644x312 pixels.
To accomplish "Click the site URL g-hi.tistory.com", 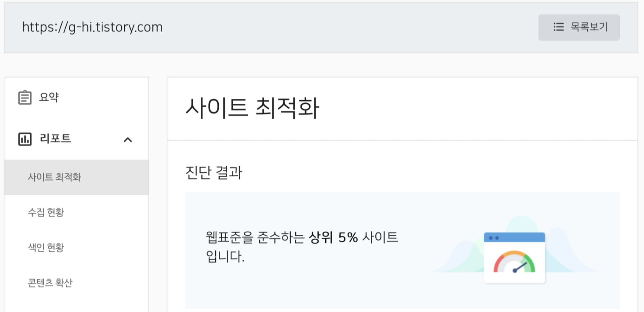I will pos(92,27).
